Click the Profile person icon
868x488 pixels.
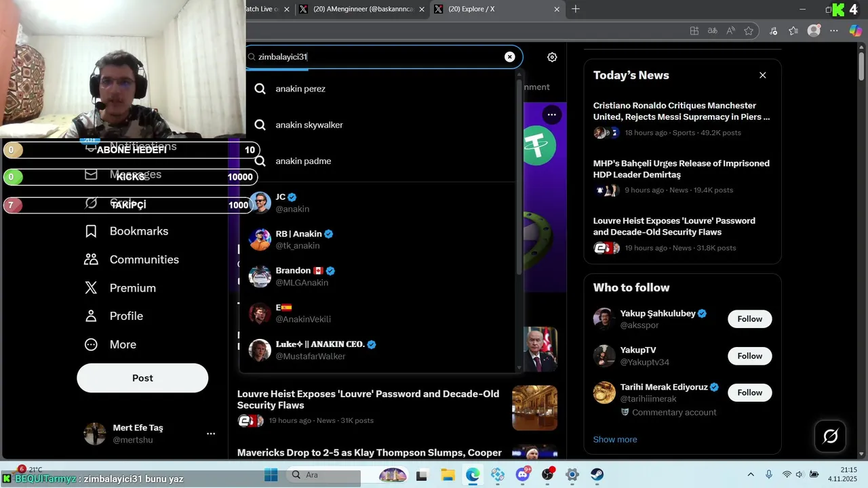pyautogui.click(x=91, y=316)
